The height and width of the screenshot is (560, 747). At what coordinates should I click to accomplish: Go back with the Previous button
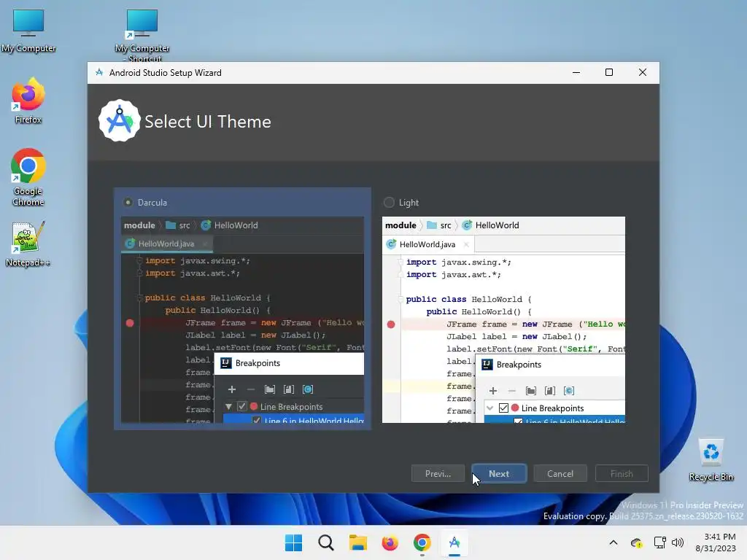(x=438, y=474)
